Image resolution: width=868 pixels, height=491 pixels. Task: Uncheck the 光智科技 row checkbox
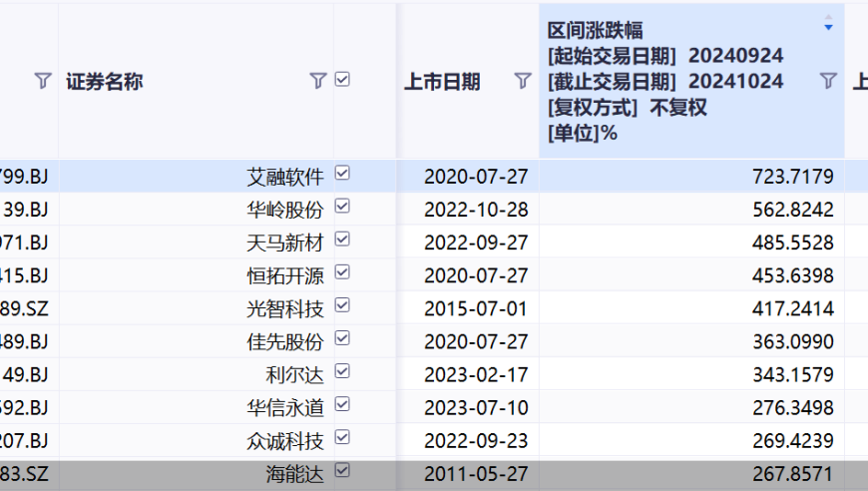pos(342,305)
